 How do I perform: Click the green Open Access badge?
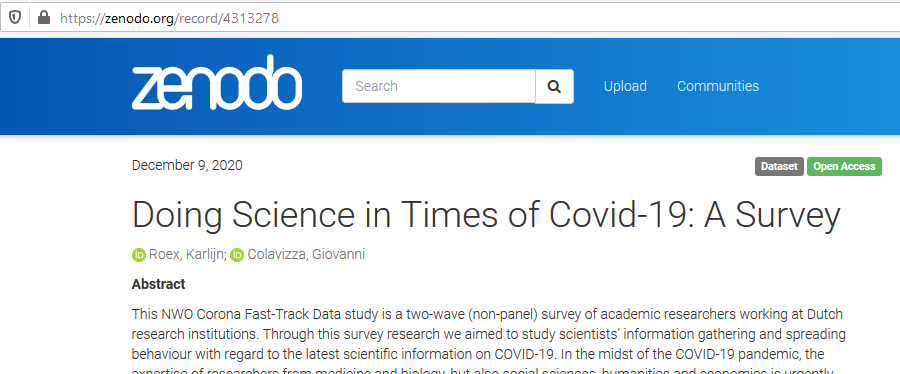tap(844, 166)
